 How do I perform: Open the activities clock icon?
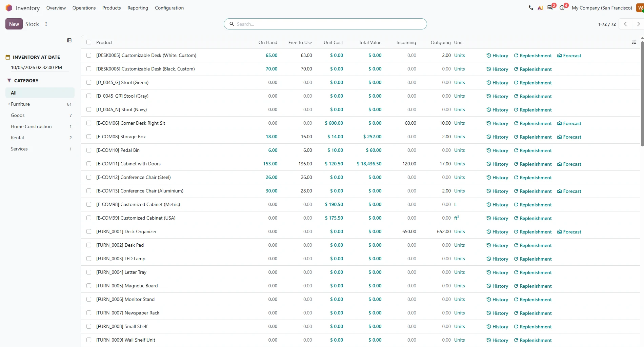pyautogui.click(x=562, y=7)
